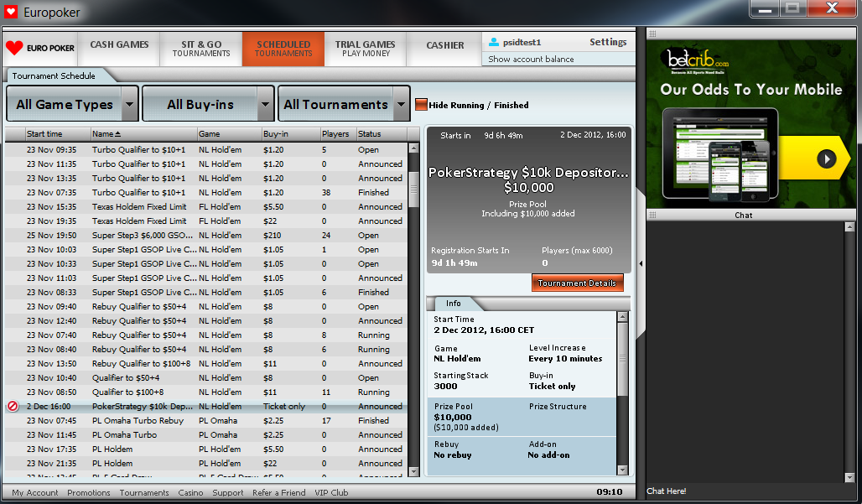
Task: Select the Qualifier to $100+8 row
Action: coord(206,392)
